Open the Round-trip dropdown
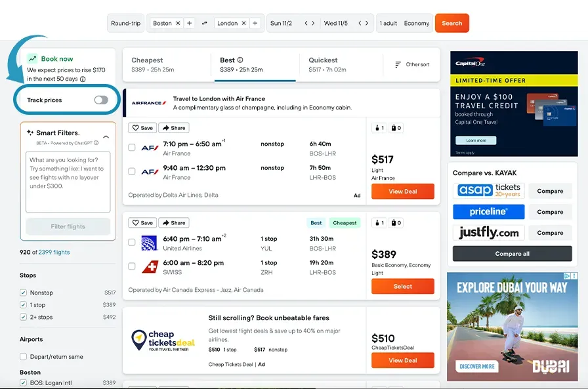 (x=125, y=22)
